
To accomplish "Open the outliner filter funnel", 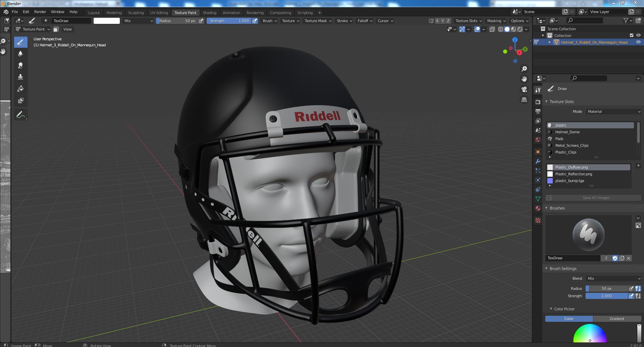I will (628, 21).
